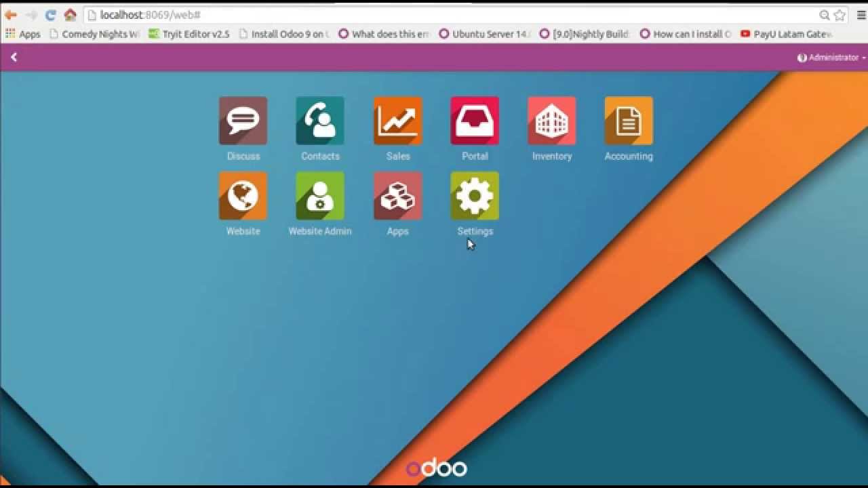Open the 'What does this' bookmark
Screen dimensions: 868x488
point(384,34)
